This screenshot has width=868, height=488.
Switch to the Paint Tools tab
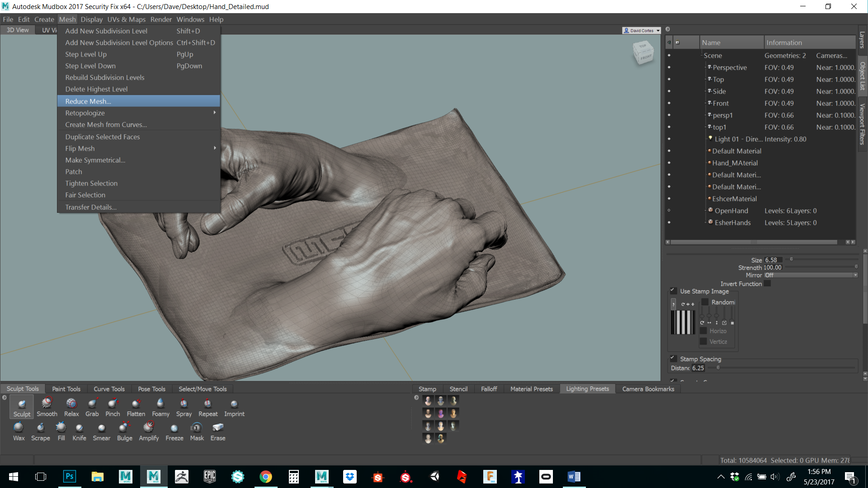coord(66,389)
